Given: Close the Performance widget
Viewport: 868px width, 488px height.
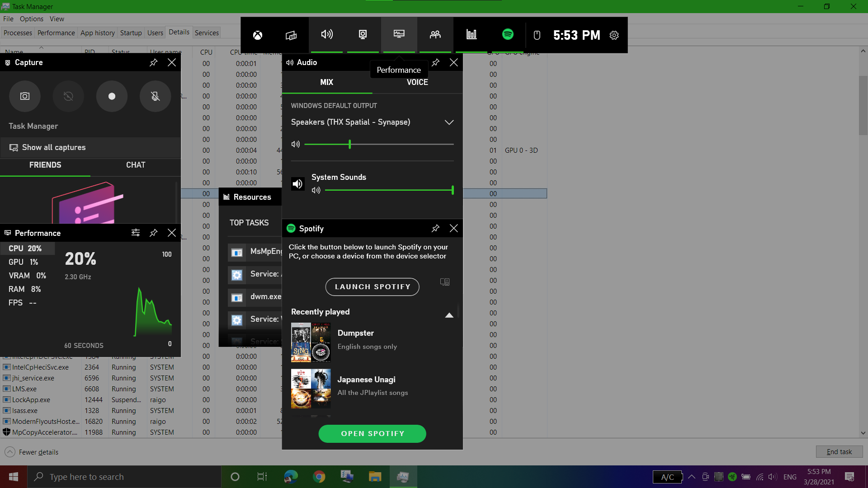Looking at the screenshot, I should pyautogui.click(x=172, y=233).
